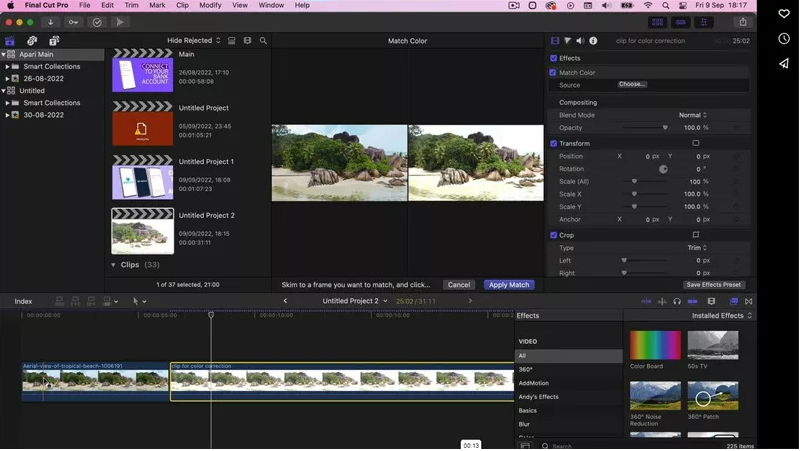
Task: Collapse the Apari Main library
Action: point(3,54)
